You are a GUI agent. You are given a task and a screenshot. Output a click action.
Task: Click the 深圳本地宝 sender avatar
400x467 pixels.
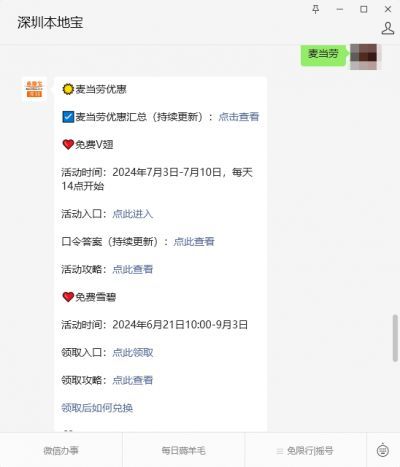[x=34, y=89]
